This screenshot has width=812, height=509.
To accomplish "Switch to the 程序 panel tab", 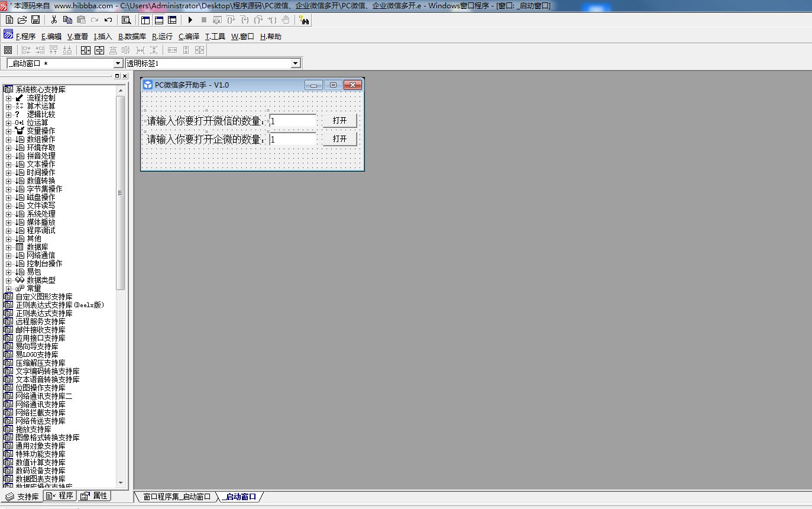I will [60, 496].
